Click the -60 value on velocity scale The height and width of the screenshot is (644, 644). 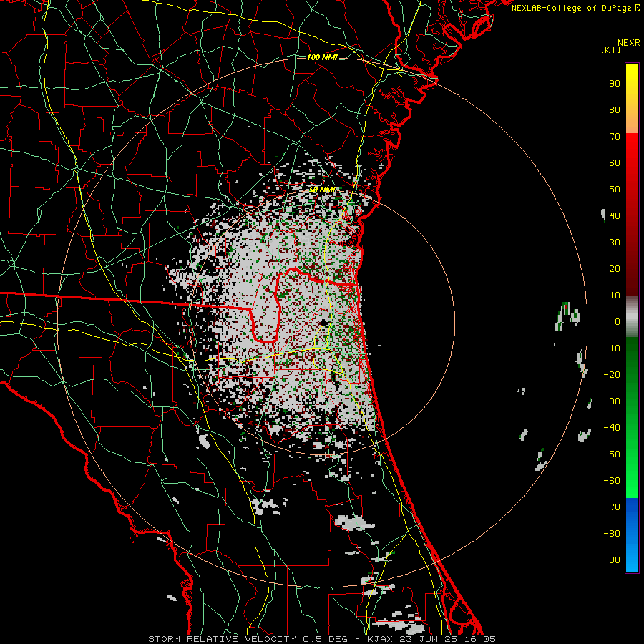612,481
